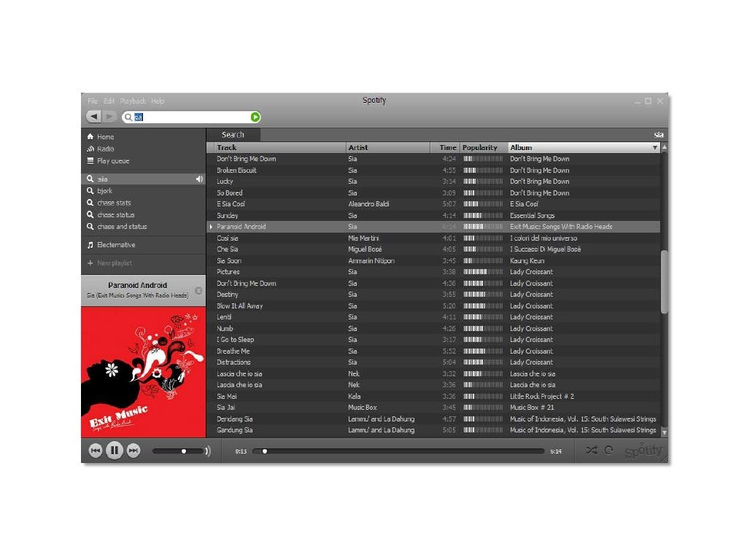
Task: Open the Playback menu
Action: pos(133,101)
